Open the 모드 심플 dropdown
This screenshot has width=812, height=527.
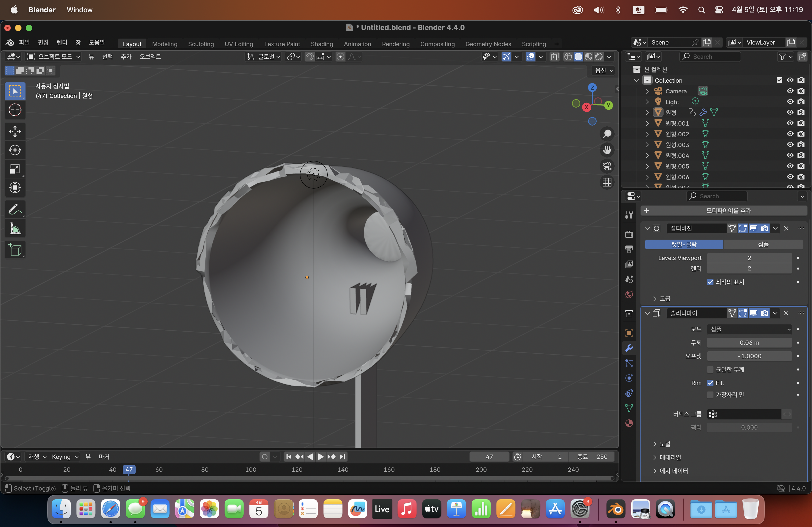pyautogui.click(x=749, y=329)
